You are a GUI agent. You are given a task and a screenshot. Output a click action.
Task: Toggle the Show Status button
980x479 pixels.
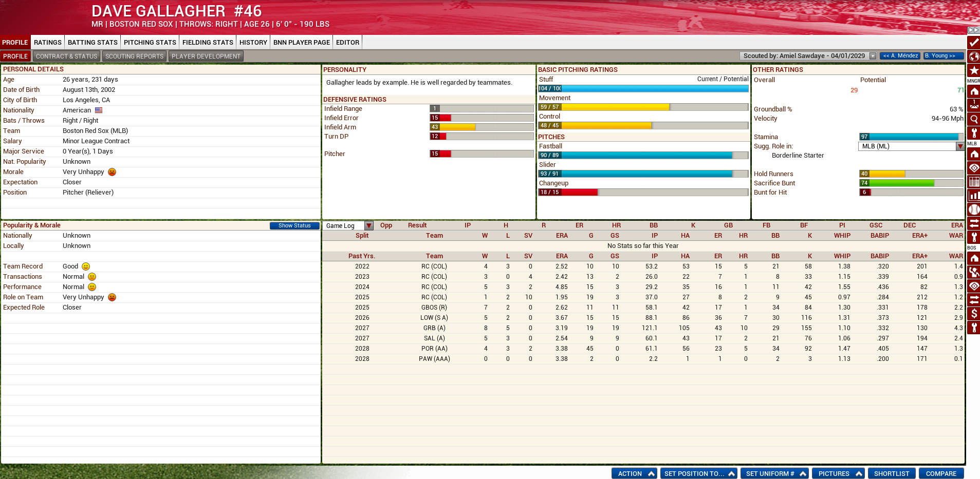pos(294,225)
